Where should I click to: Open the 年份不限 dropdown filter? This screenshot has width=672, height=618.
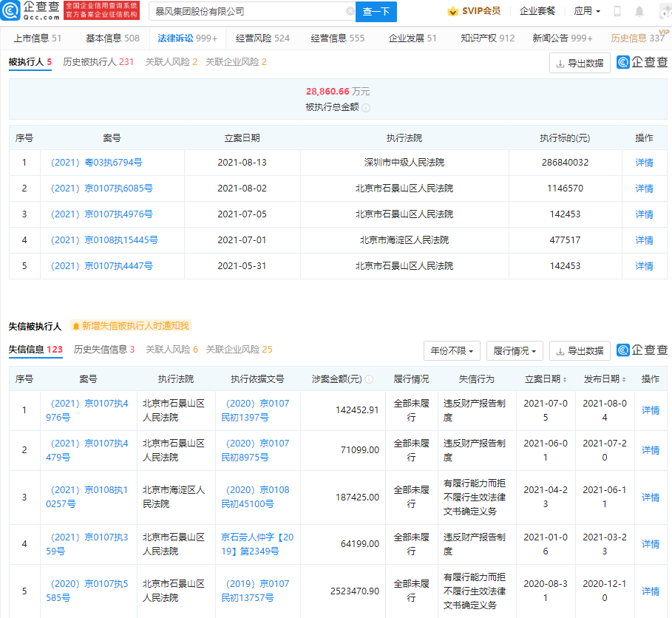[x=452, y=350]
